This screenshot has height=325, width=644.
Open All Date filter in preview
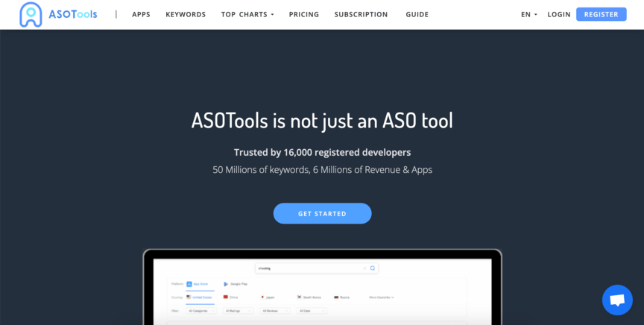pyautogui.click(x=312, y=311)
